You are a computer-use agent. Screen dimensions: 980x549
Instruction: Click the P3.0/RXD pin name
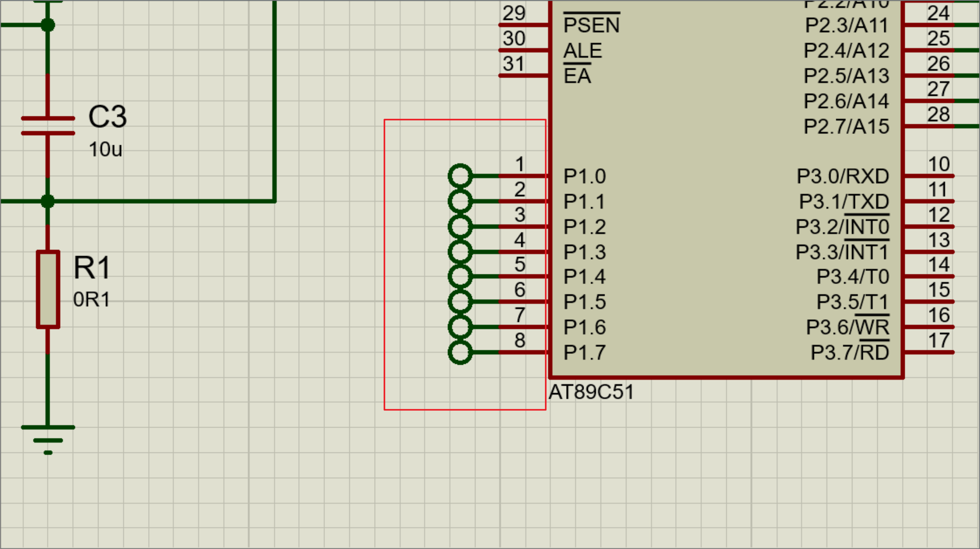click(842, 176)
